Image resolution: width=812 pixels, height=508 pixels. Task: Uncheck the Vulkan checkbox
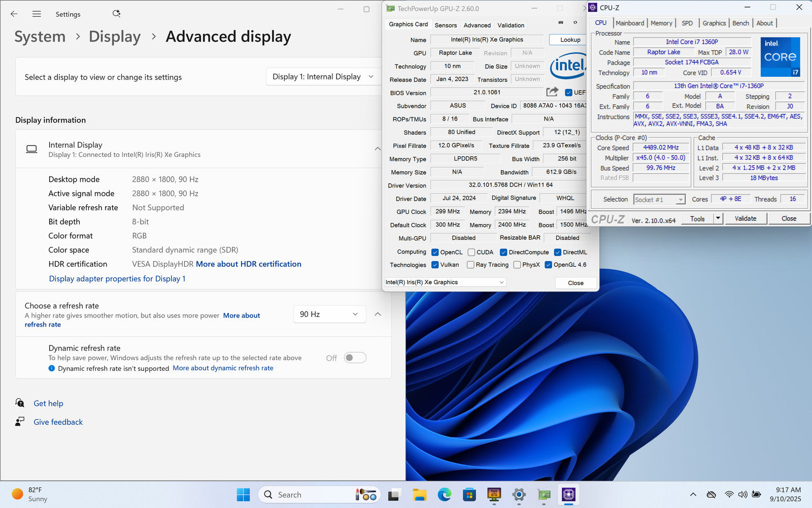pos(435,265)
